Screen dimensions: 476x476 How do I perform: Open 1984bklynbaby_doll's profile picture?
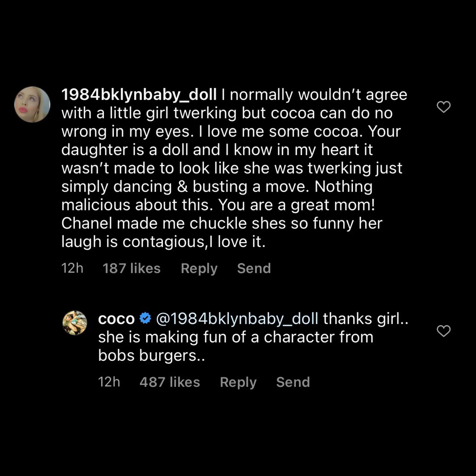click(x=32, y=104)
